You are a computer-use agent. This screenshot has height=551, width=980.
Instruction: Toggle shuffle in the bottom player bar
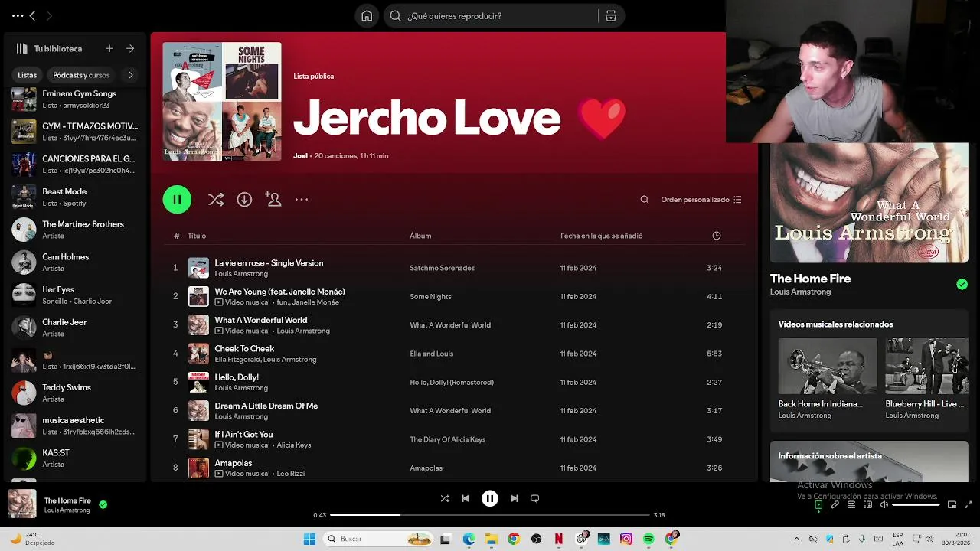pyautogui.click(x=445, y=498)
